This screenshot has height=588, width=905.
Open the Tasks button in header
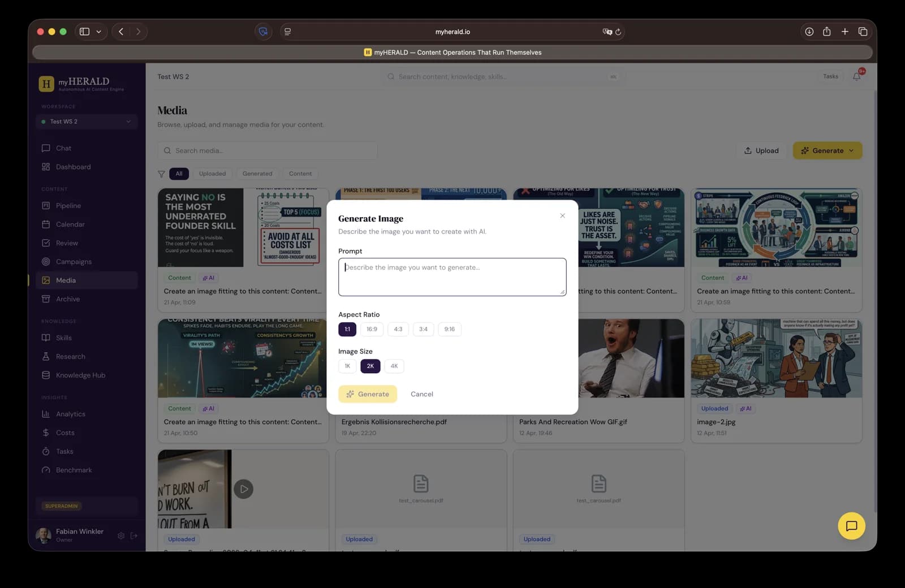tap(830, 76)
